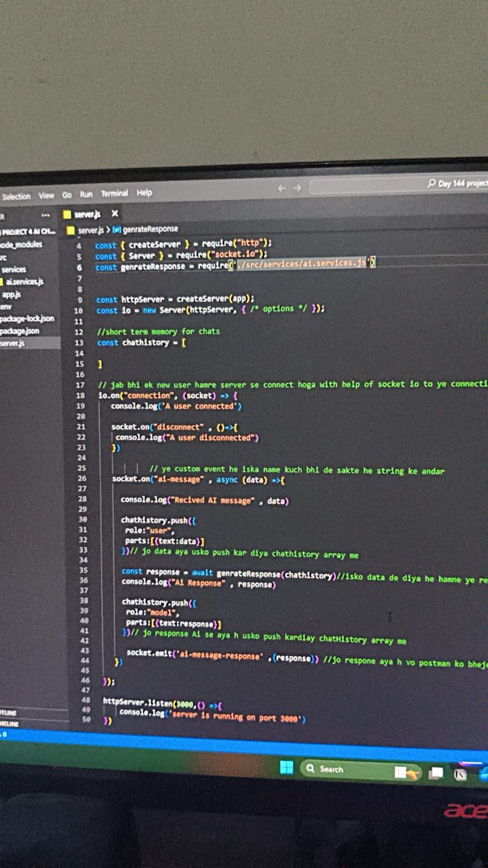Click "Recived AI message" log line
The height and width of the screenshot is (868, 488).
[x=205, y=501]
